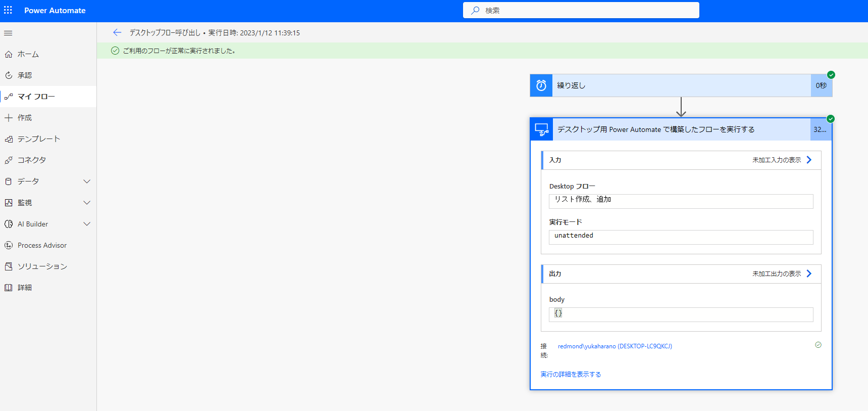The image size is (868, 411).
Task: Open the redmond\yukaharano connection link
Action: coord(615,346)
